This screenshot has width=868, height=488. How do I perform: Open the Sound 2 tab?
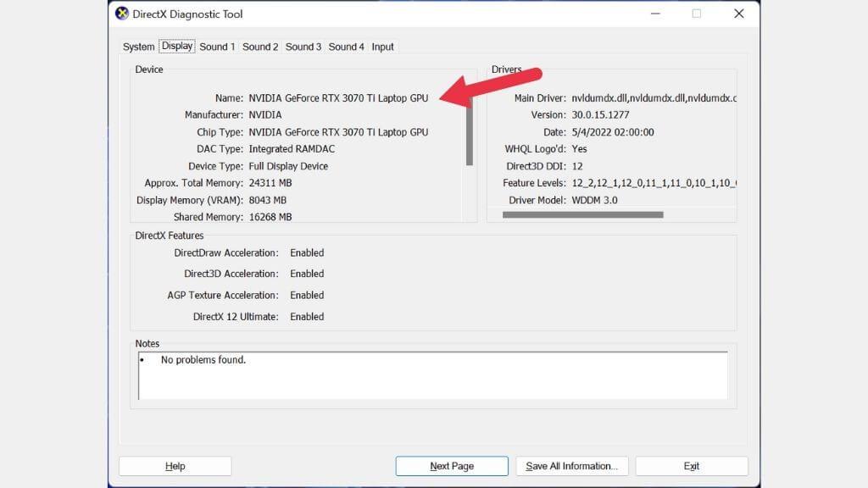click(x=260, y=47)
